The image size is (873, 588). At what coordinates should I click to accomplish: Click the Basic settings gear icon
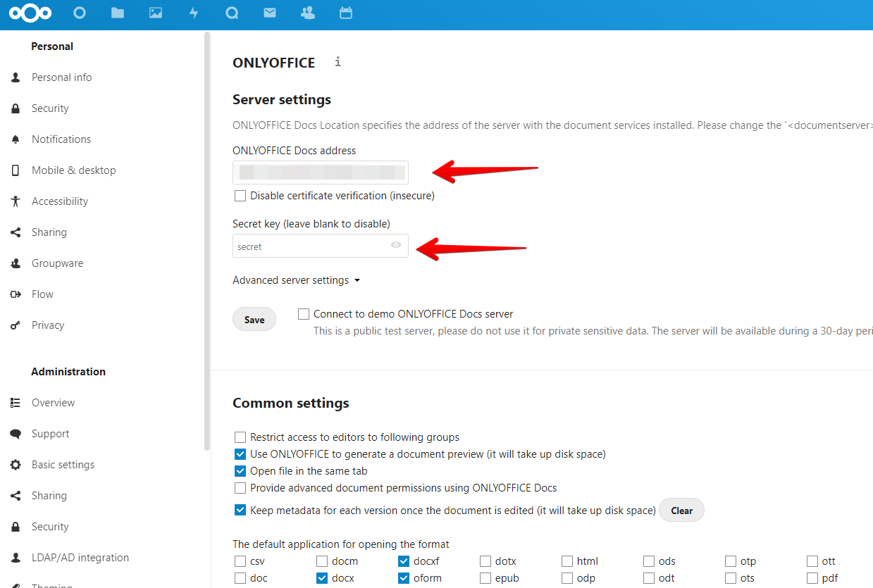pyautogui.click(x=16, y=465)
